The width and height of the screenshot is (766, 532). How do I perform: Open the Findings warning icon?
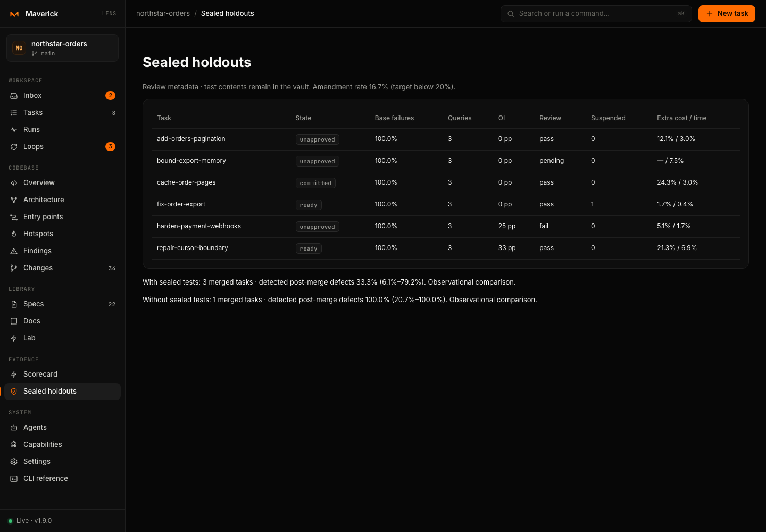click(x=14, y=251)
